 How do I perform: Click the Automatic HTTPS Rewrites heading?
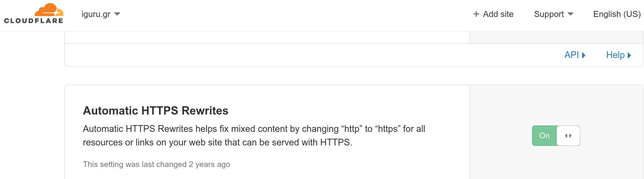click(156, 110)
